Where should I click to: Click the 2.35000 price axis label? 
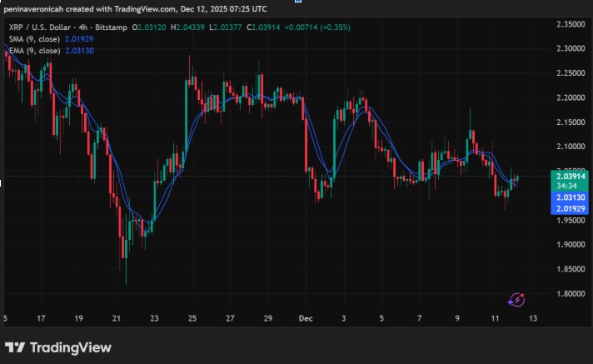click(571, 24)
